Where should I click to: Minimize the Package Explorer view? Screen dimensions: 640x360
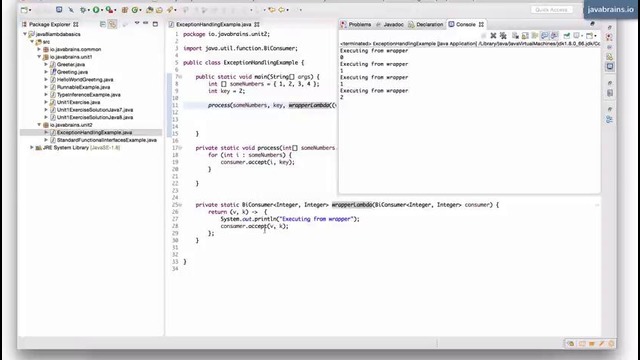(x=146, y=24)
